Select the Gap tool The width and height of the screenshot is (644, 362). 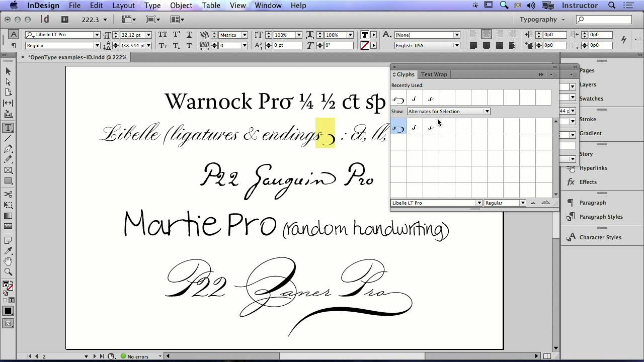(x=8, y=103)
